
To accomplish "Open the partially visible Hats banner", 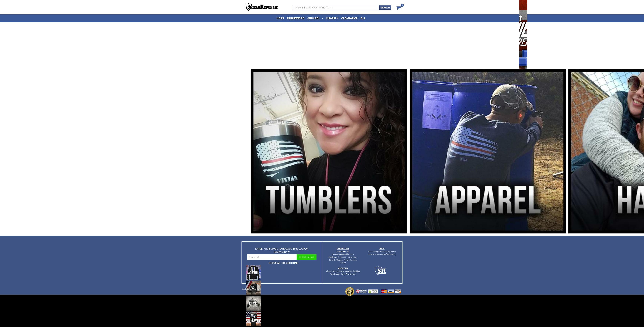I will tap(606, 151).
